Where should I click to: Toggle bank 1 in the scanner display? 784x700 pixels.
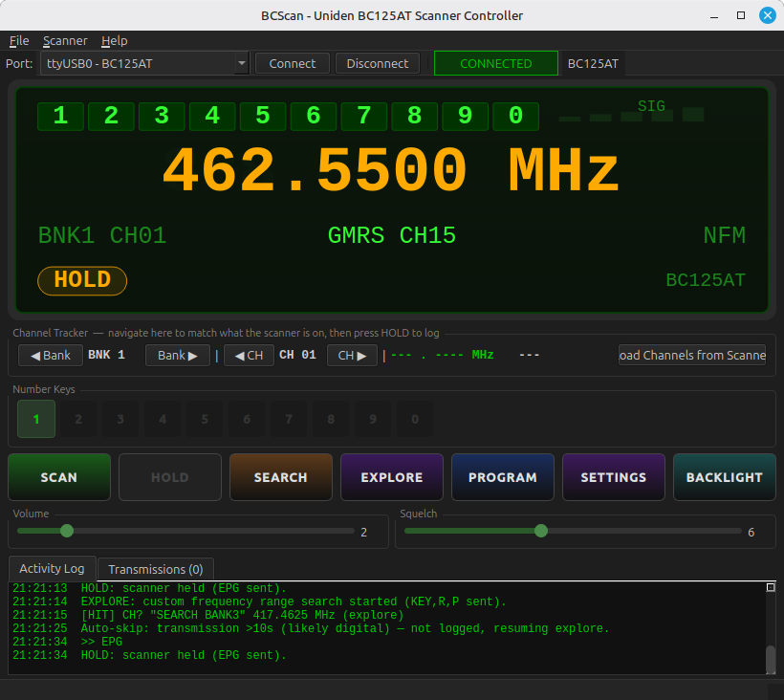point(60,116)
